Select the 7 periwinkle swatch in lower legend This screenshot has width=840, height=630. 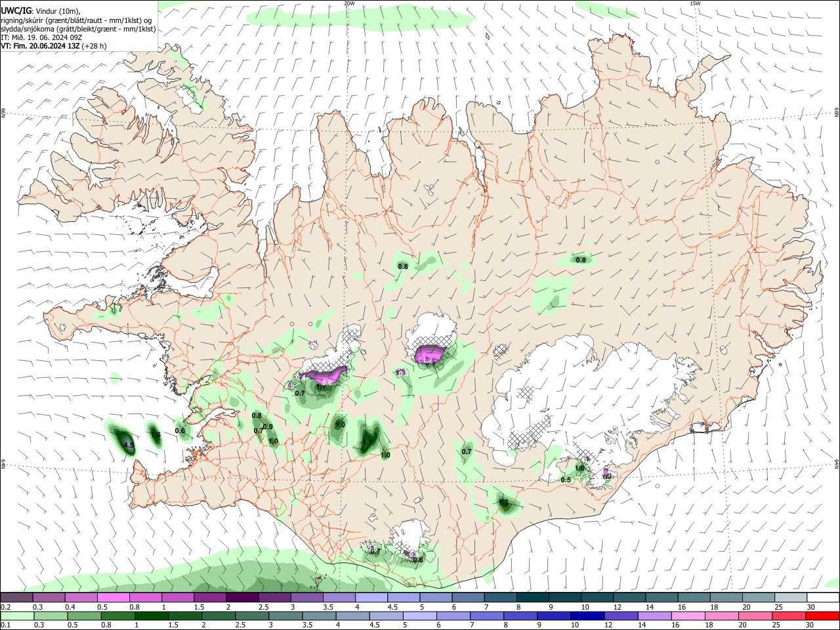(486, 616)
